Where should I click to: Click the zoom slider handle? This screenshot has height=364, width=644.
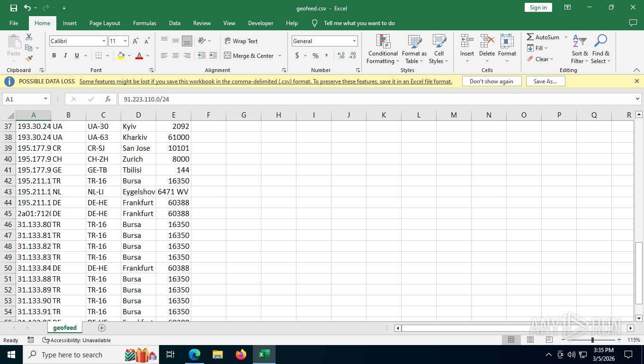pyautogui.click(x=592, y=340)
